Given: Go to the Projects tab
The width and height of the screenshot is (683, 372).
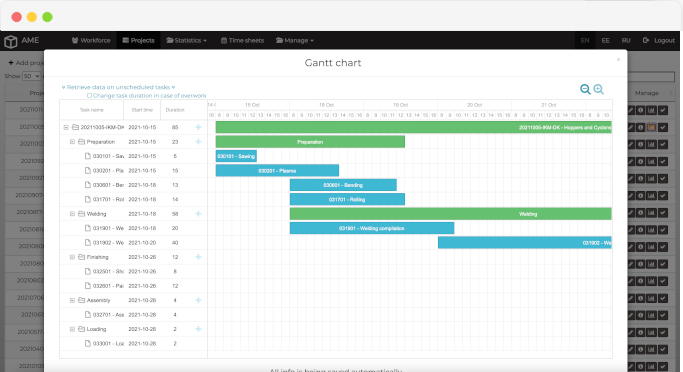Looking at the screenshot, I should [x=139, y=40].
